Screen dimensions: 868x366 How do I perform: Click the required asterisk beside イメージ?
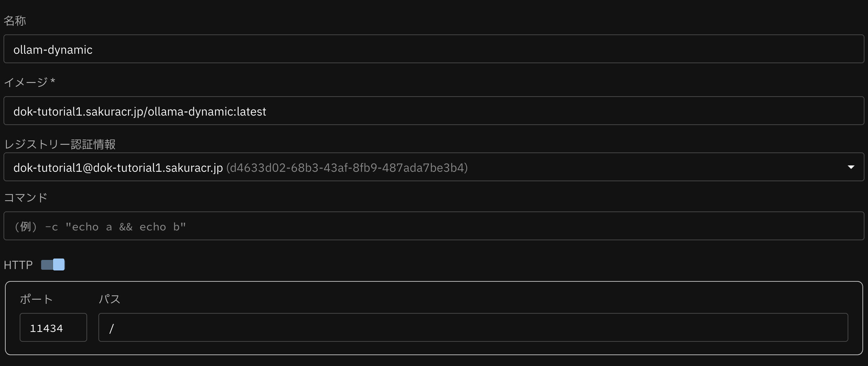point(53,81)
